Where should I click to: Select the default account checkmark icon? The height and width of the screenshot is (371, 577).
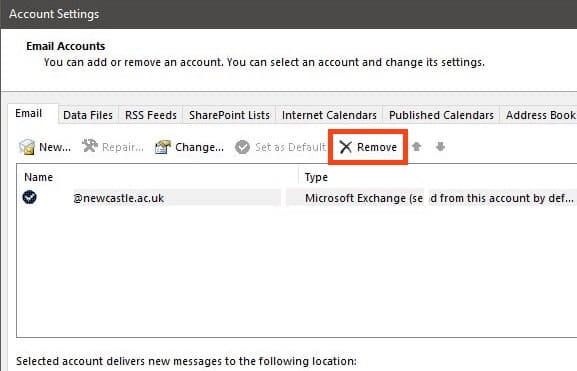click(x=29, y=197)
